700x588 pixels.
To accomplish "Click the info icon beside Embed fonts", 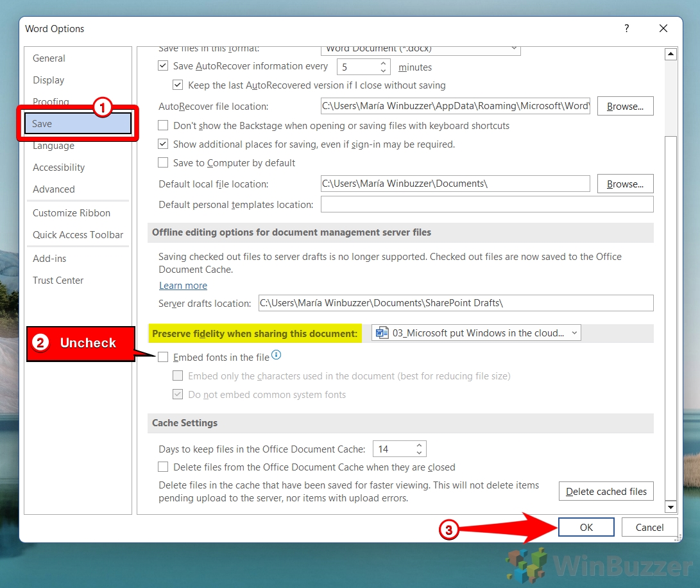I will 276,354.
